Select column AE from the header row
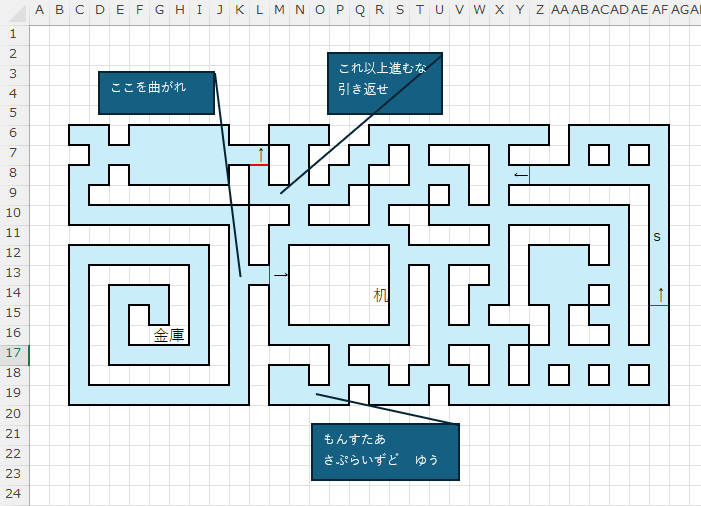Viewport: 701px width, 506px height. click(x=640, y=10)
